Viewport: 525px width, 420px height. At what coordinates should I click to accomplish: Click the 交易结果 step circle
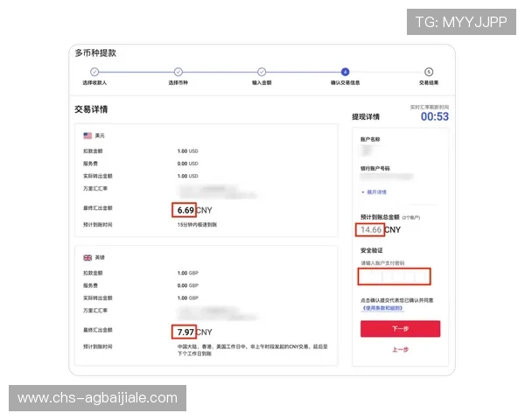(429, 72)
